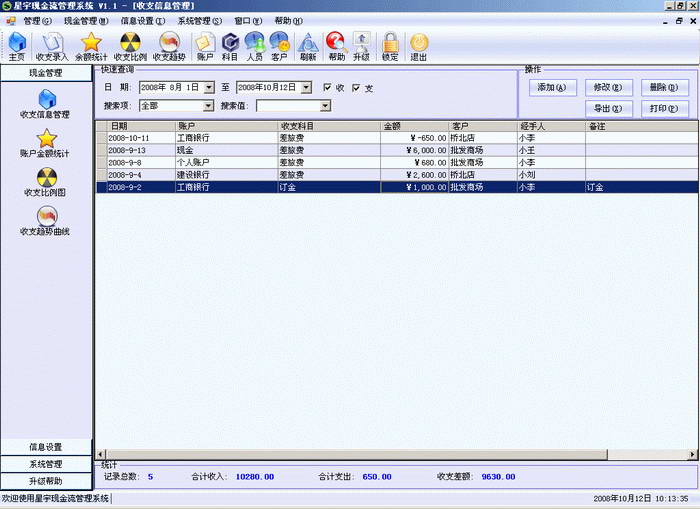The height and width of the screenshot is (509, 700).
Task: Sort by the 备注 column header
Action: point(642,126)
